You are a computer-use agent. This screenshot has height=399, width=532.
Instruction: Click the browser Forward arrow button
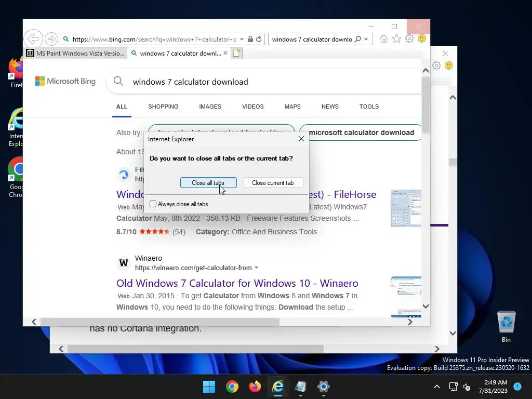(x=51, y=39)
